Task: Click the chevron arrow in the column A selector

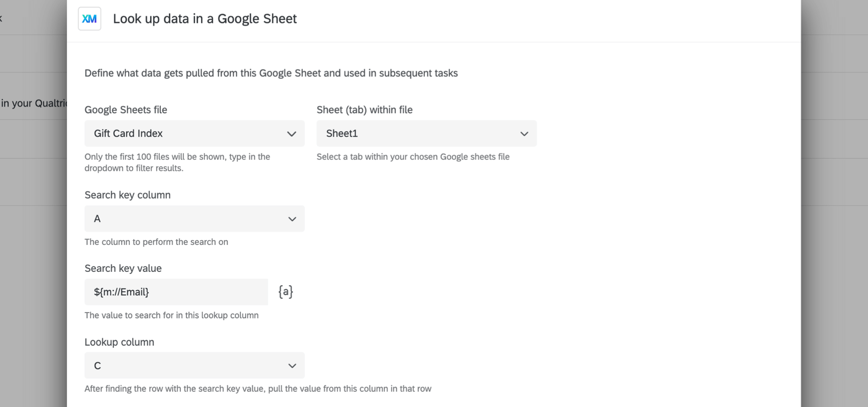Action: click(x=292, y=219)
